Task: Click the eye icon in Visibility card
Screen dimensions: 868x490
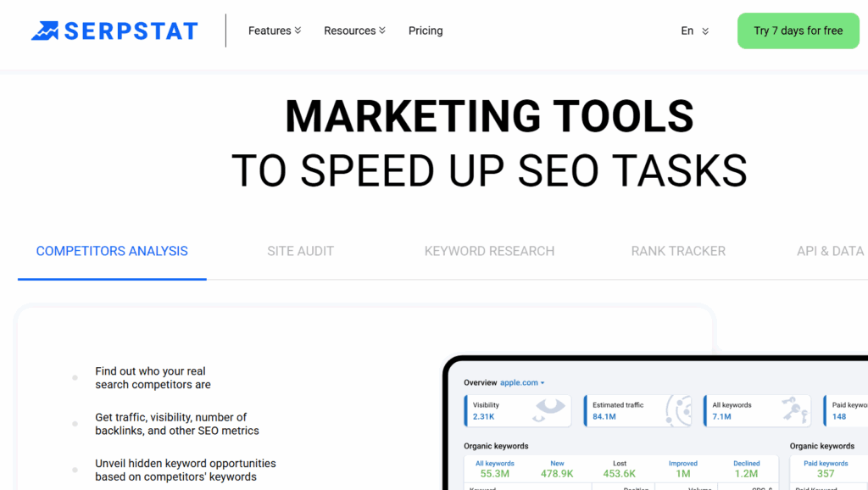Action: 549,410
